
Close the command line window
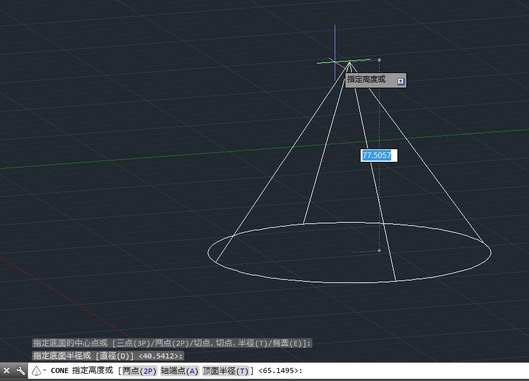tap(6, 371)
